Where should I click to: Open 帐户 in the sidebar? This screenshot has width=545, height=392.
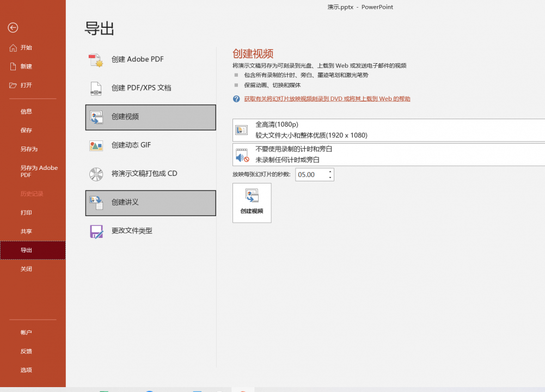pos(33,333)
